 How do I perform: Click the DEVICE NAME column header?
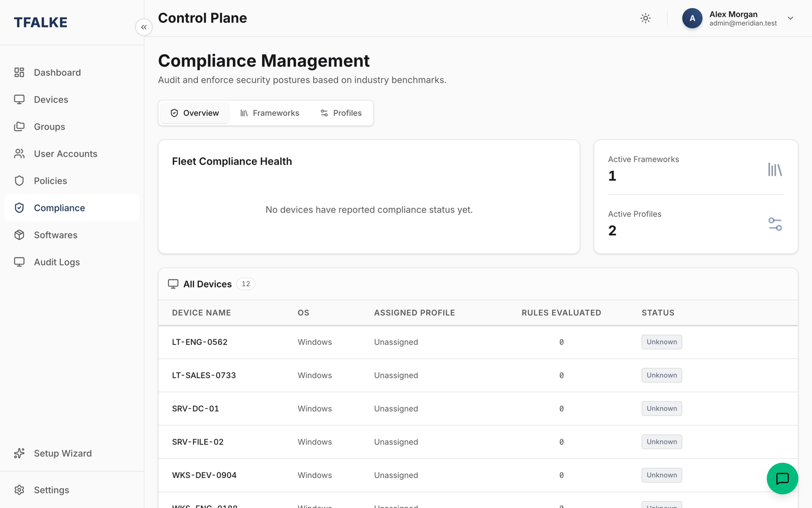[201, 313]
